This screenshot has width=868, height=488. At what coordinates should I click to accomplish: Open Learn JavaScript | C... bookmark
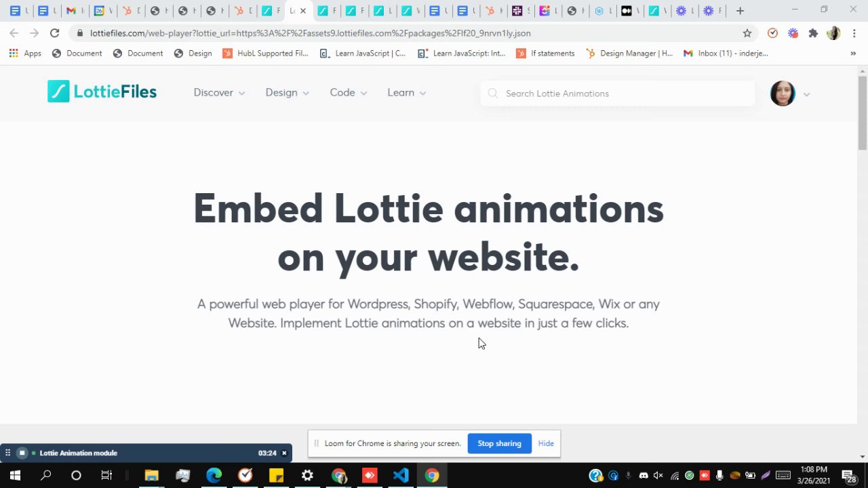(363, 53)
